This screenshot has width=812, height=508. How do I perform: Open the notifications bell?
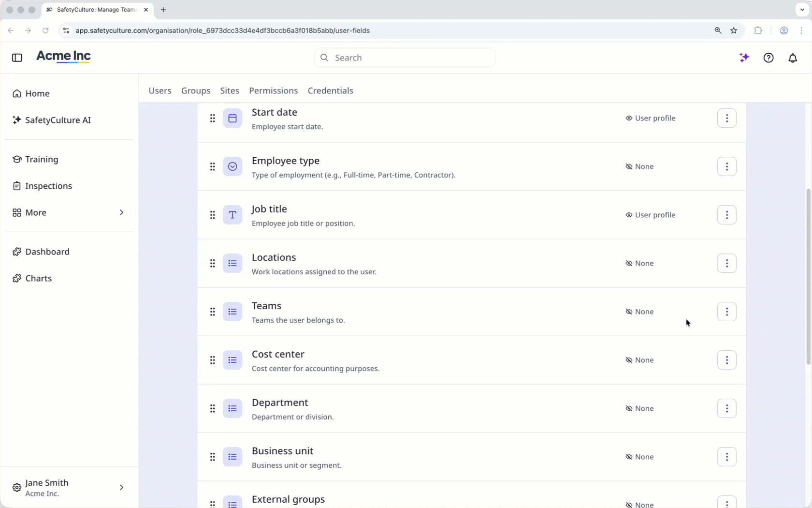[x=793, y=58]
